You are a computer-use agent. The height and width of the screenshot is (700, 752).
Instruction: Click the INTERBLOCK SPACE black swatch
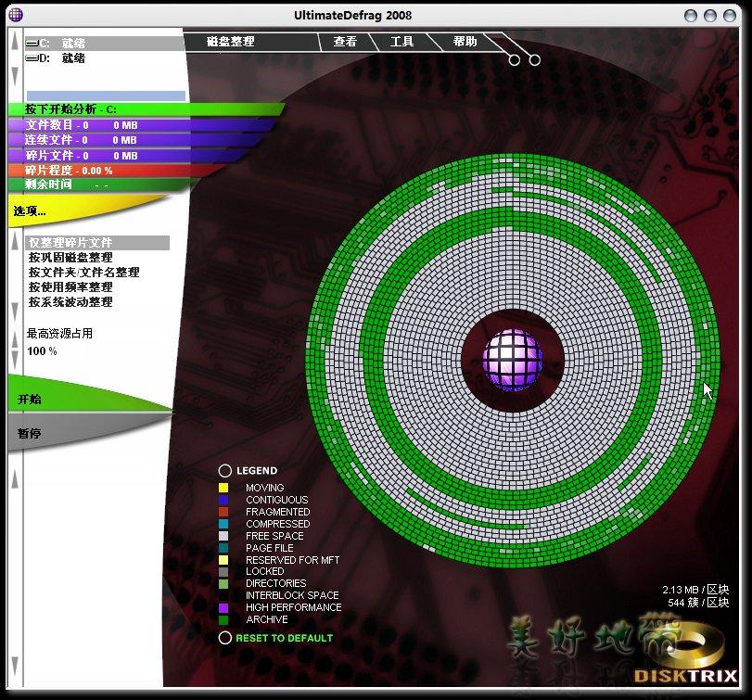coord(223,595)
